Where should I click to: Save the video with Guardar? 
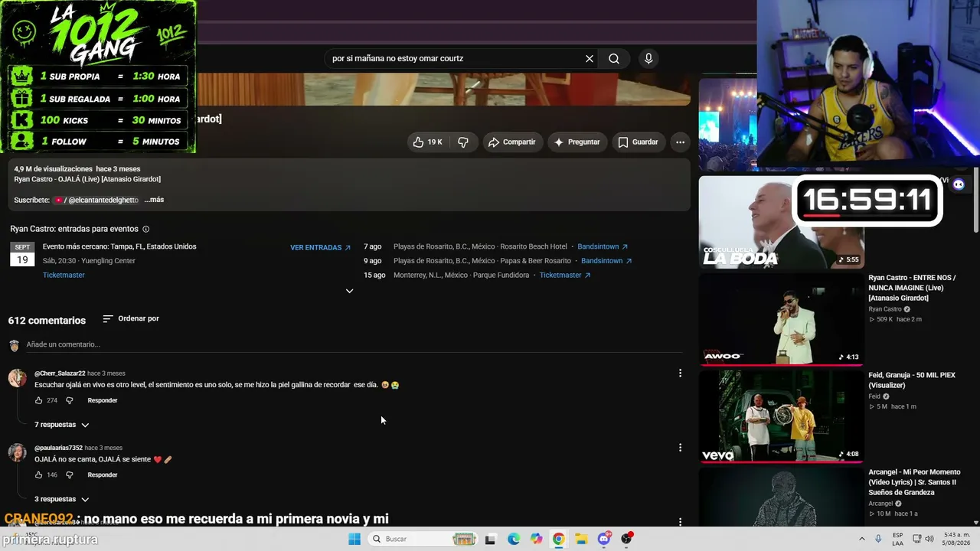[638, 142]
